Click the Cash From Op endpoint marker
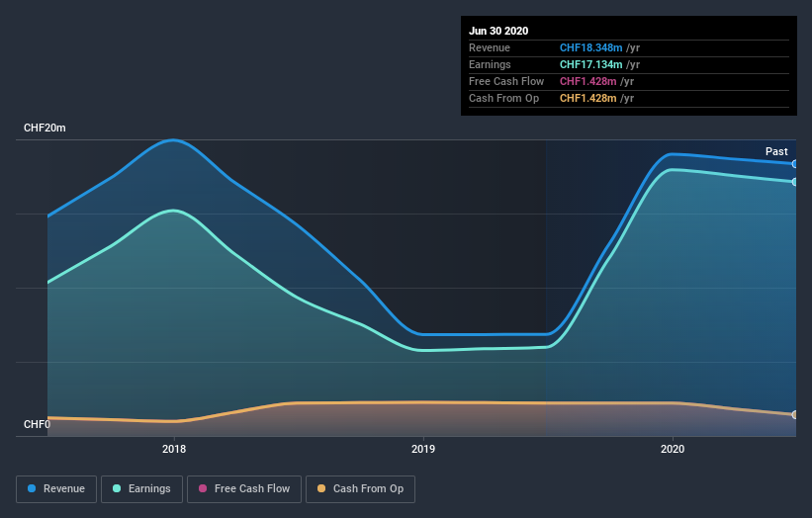 click(795, 415)
